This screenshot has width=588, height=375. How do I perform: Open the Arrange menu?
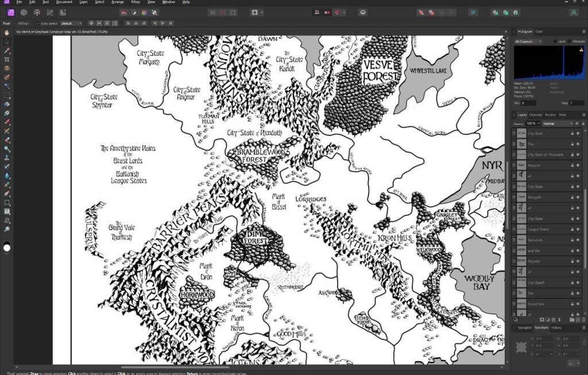(117, 2)
